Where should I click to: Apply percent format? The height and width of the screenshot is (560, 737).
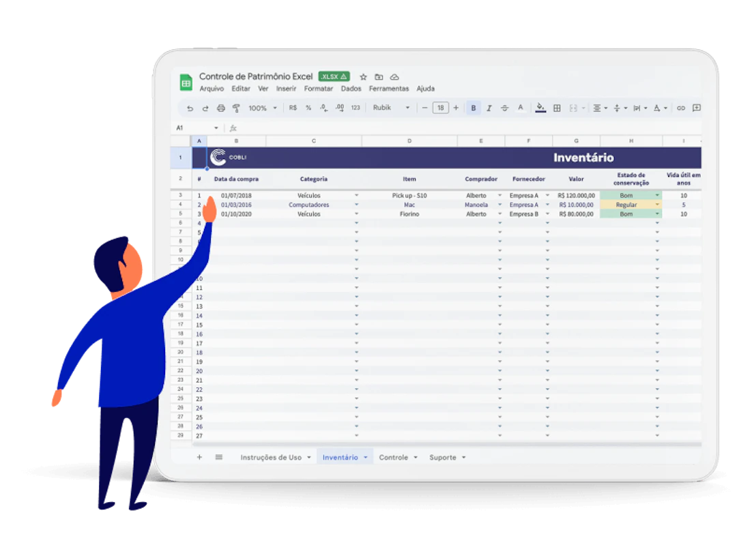coord(308,108)
